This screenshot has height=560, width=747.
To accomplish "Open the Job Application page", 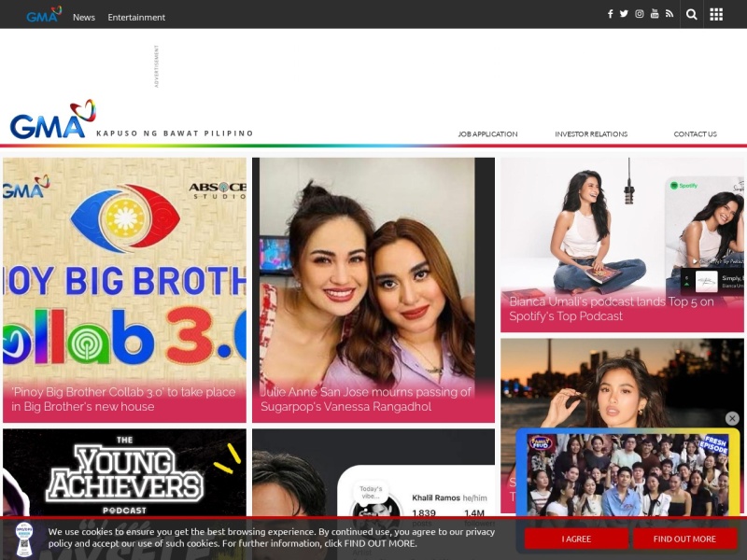I will pos(487,134).
